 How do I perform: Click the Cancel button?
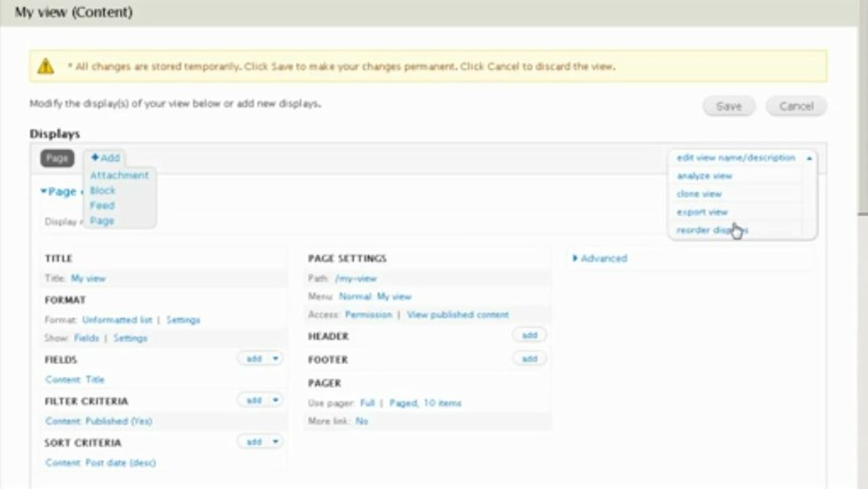(796, 106)
